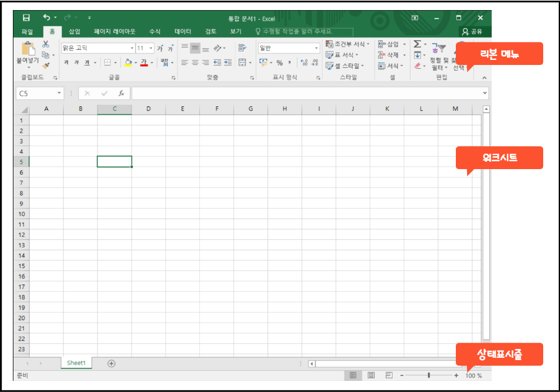Click the 붙여넣기 paste button
The height and width of the screenshot is (392, 560).
click(x=28, y=54)
